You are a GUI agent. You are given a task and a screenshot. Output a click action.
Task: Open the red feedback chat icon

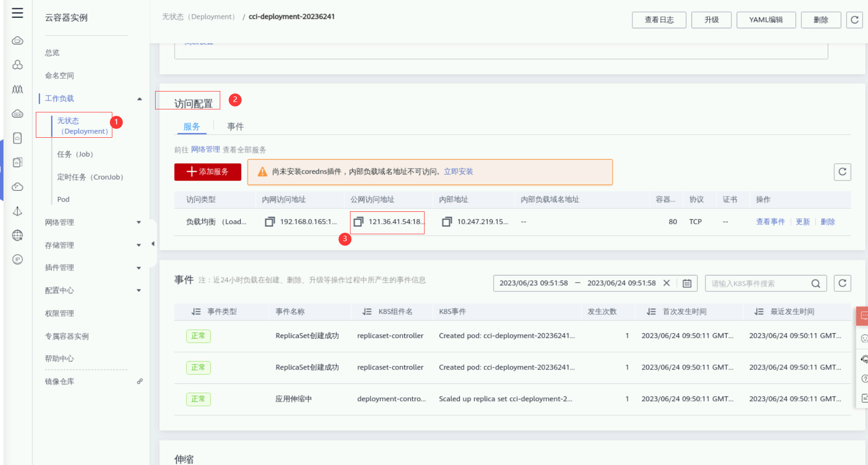[864, 316]
